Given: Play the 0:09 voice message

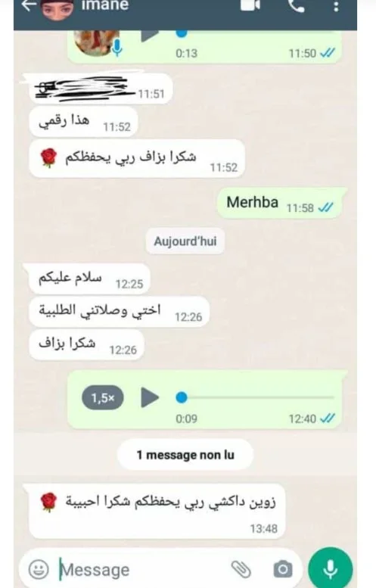Looking at the screenshot, I should [150, 397].
